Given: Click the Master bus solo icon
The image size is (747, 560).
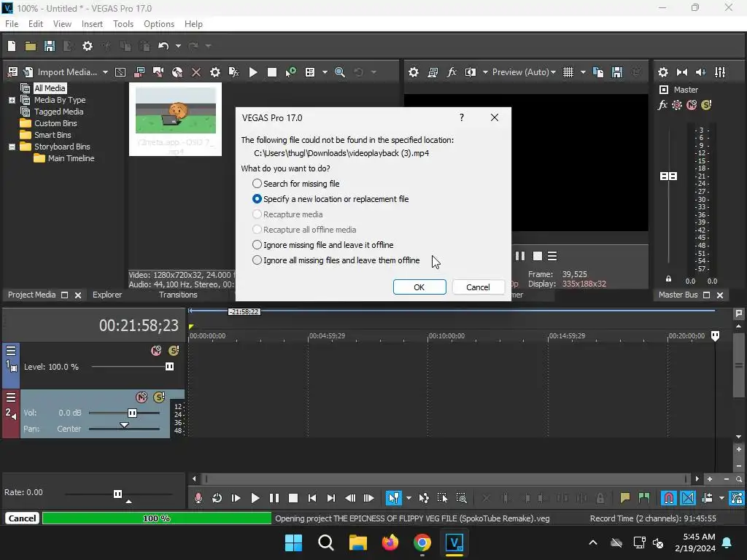Looking at the screenshot, I should click(x=706, y=105).
